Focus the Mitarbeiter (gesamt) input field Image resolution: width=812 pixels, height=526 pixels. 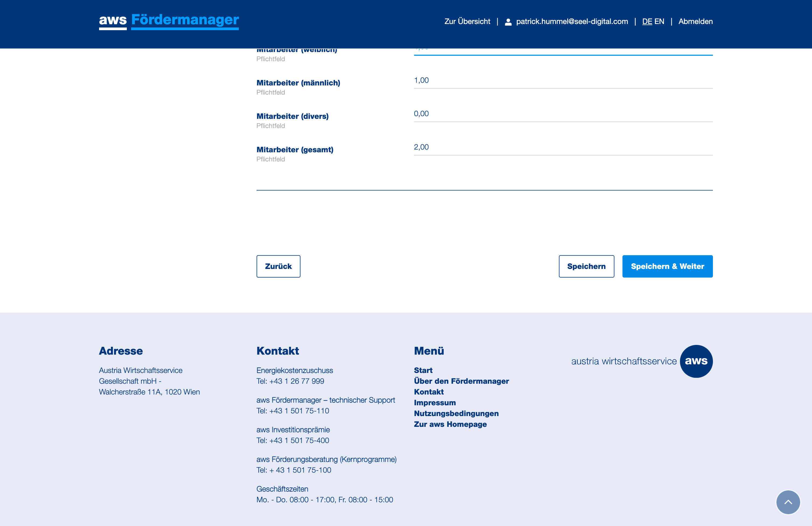(x=563, y=148)
